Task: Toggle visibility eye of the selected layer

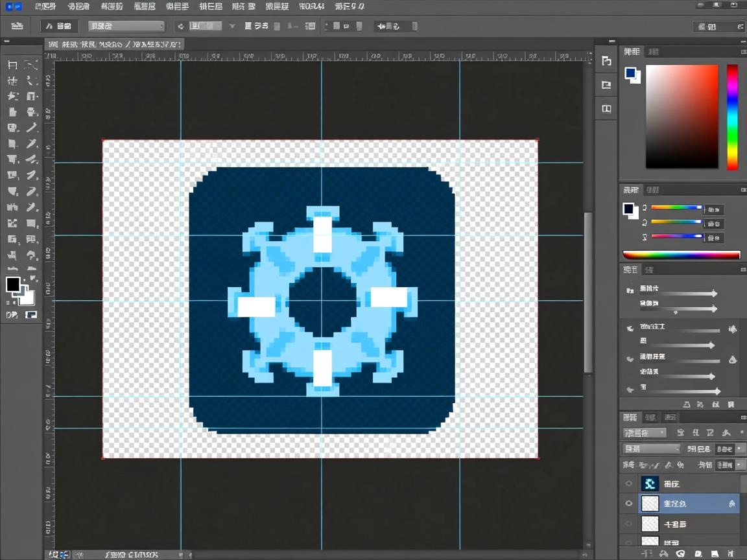Action: [628, 504]
